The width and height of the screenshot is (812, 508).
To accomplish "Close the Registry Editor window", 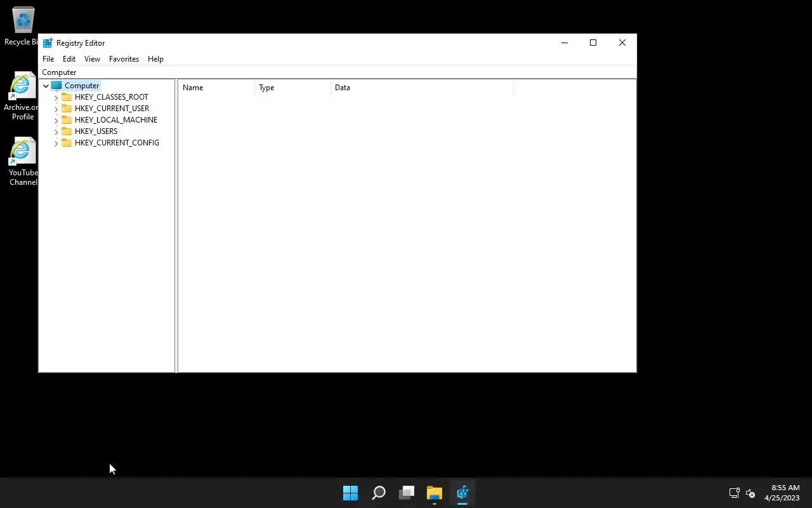I will tap(622, 43).
